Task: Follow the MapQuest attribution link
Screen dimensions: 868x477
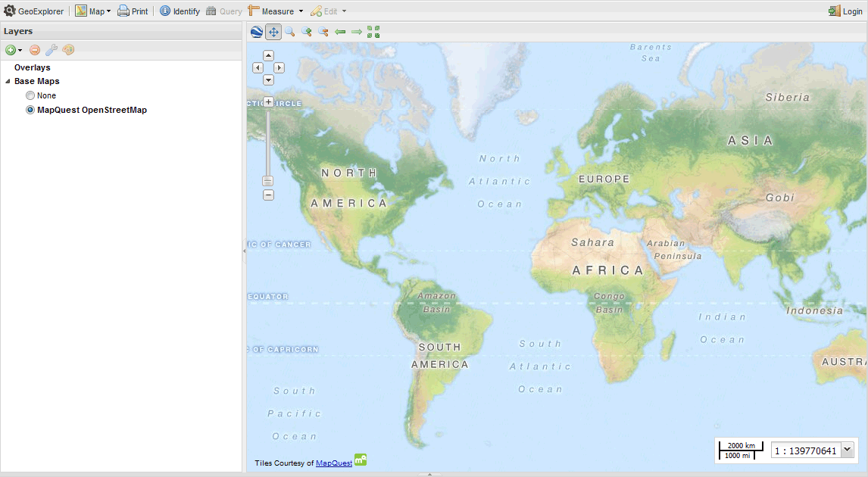Action: [x=335, y=463]
